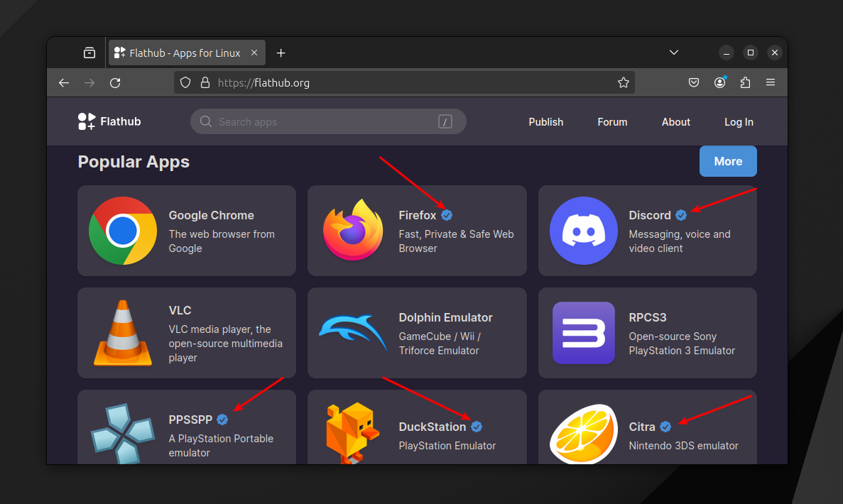Open the Firefox extensions puzzle icon

tap(745, 83)
